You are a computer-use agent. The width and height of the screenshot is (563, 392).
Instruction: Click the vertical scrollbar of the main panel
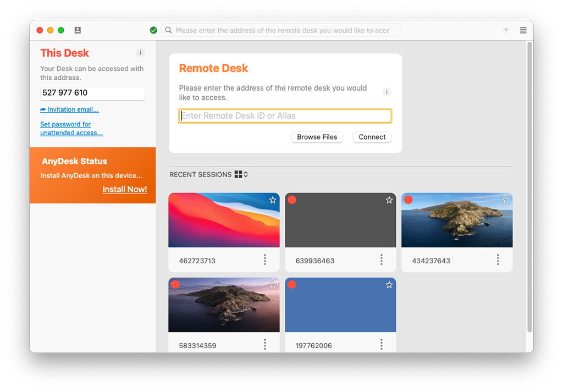tap(529, 187)
